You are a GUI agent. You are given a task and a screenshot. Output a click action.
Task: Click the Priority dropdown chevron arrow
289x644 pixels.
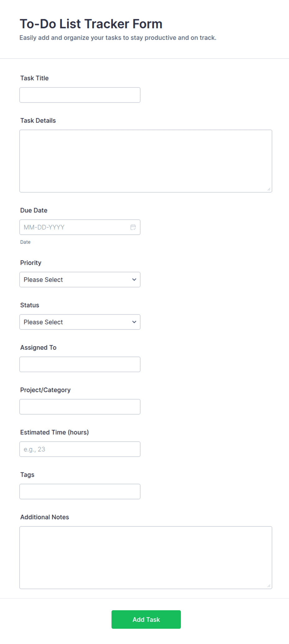click(134, 279)
